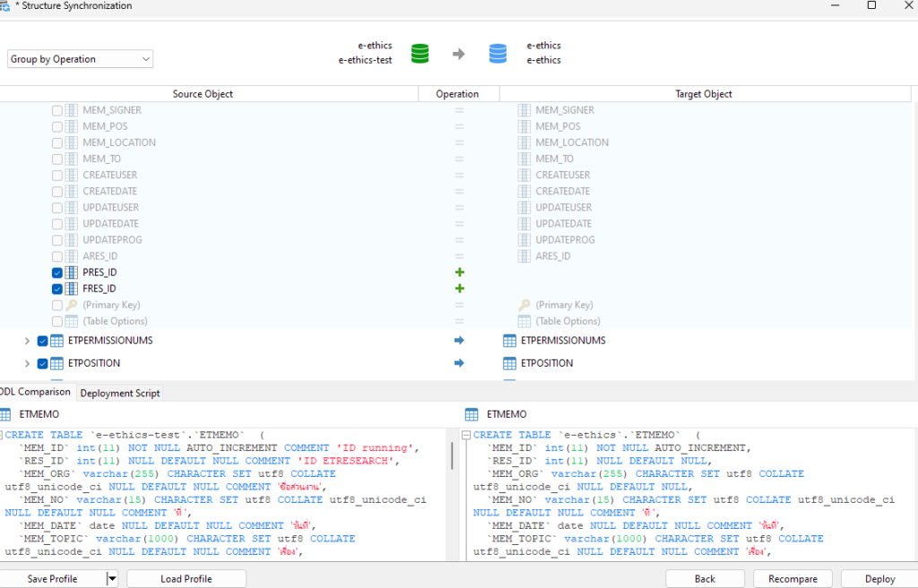
Task: Select the DDL Comparison tab
Action: [36, 393]
